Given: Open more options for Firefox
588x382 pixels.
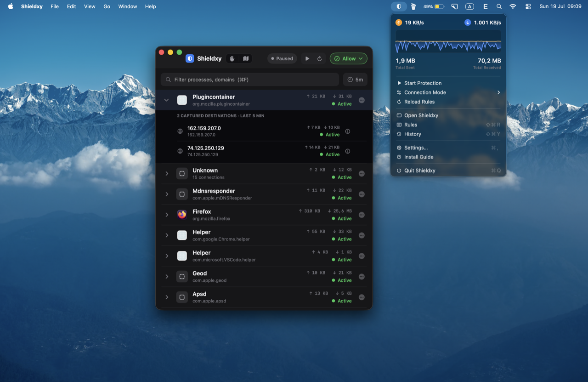Looking at the screenshot, I should pyautogui.click(x=362, y=215).
